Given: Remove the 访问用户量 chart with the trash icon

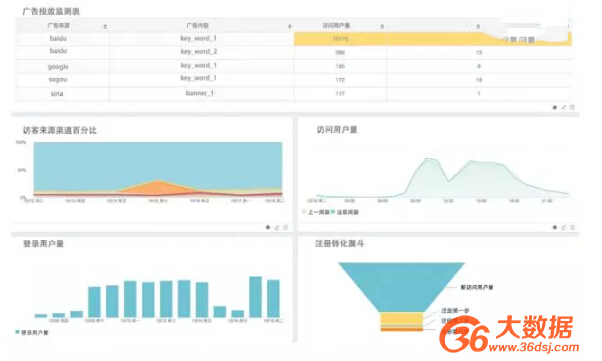Looking at the screenshot, I should 572,227.
